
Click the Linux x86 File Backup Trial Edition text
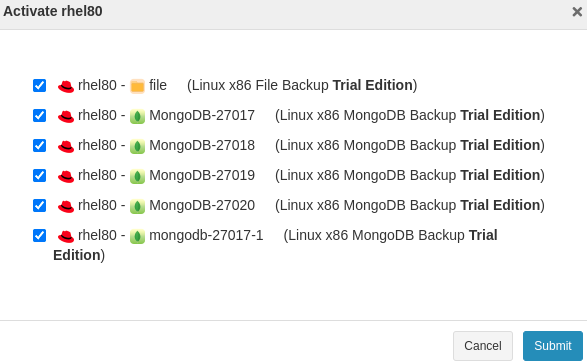[x=302, y=85]
